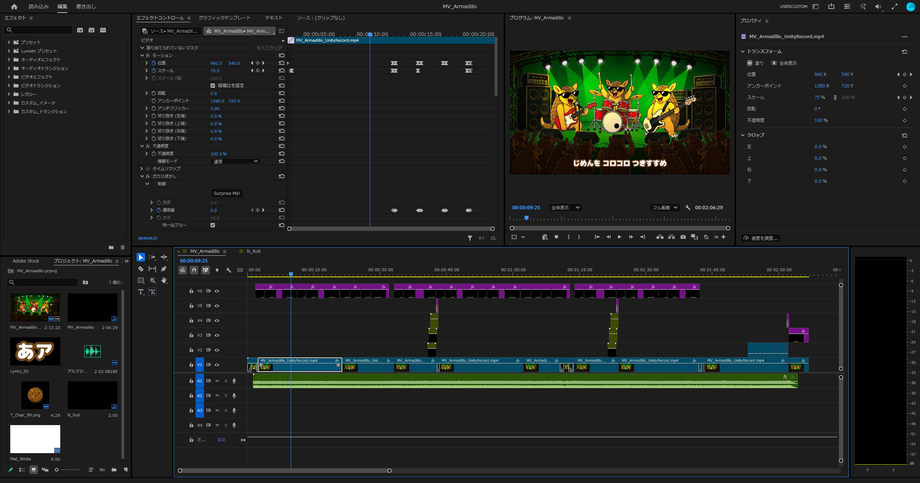Expand the Lumetri プリセット folder
The height and width of the screenshot is (483, 920).
coord(9,51)
